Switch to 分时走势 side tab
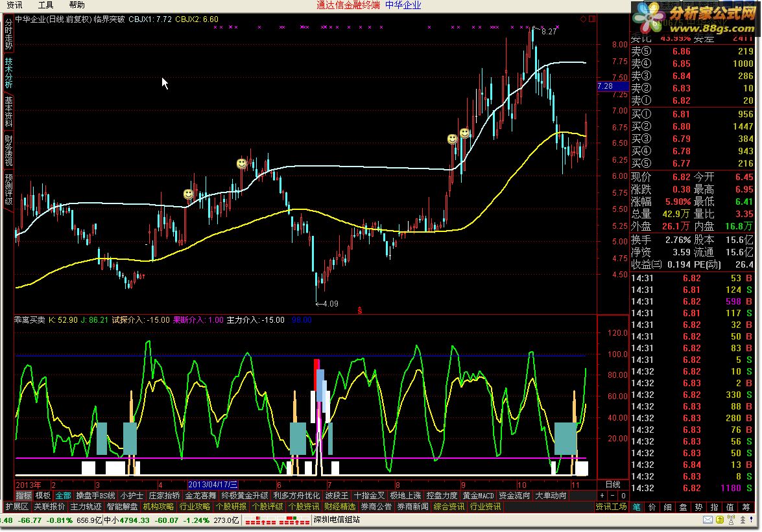 point(8,34)
